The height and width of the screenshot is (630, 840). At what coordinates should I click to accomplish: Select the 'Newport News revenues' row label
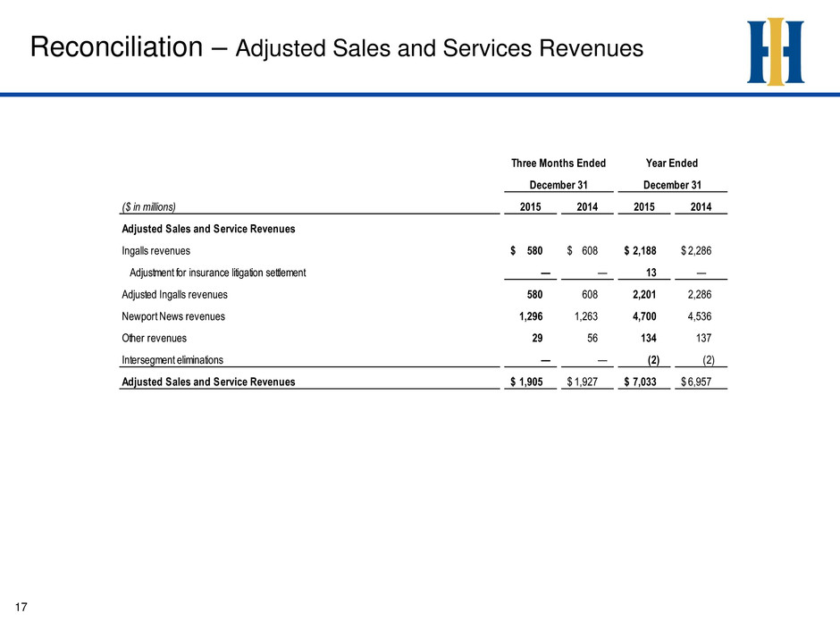[173, 316]
